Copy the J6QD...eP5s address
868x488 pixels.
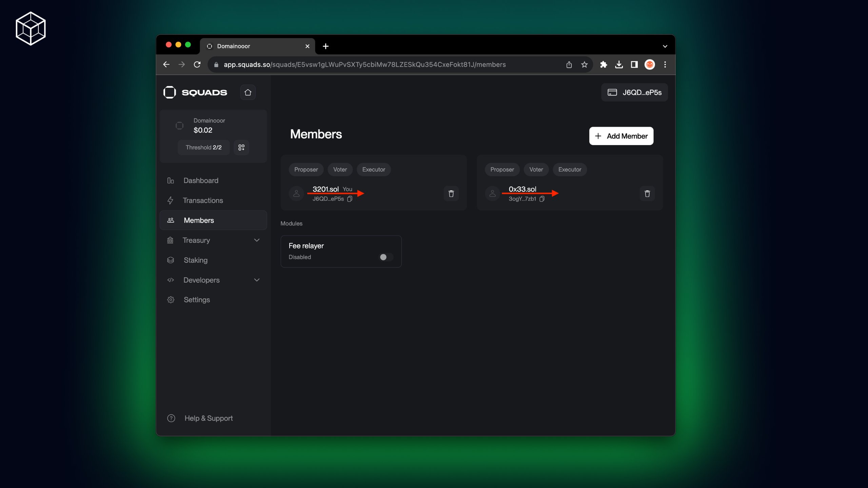(x=350, y=199)
